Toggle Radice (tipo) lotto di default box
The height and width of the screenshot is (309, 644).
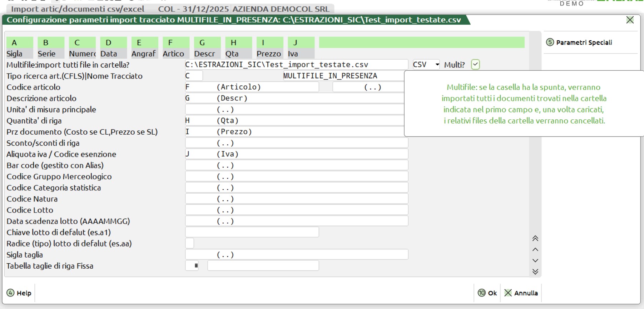pyautogui.click(x=189, y=244)
